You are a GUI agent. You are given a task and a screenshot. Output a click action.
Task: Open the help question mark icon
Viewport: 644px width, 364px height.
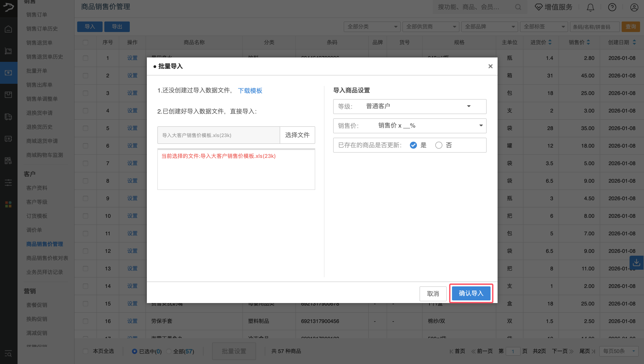(x=612, y=7)
